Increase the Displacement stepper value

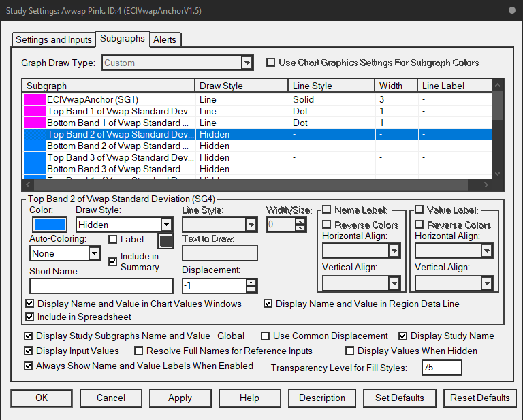click(251, 282)
